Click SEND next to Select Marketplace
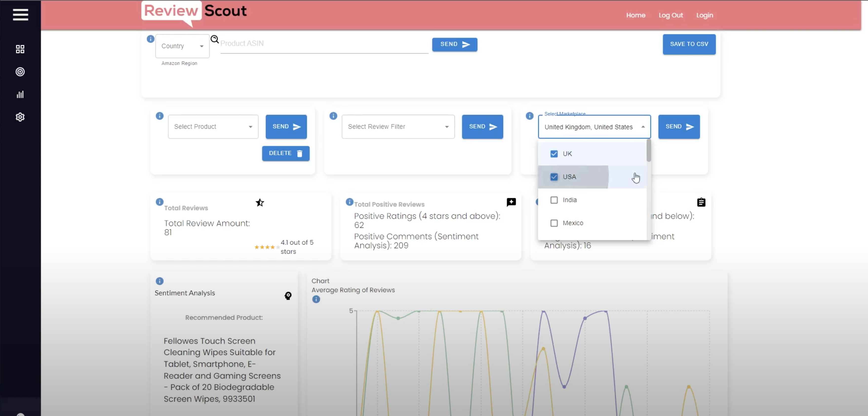 coord(679,127)
